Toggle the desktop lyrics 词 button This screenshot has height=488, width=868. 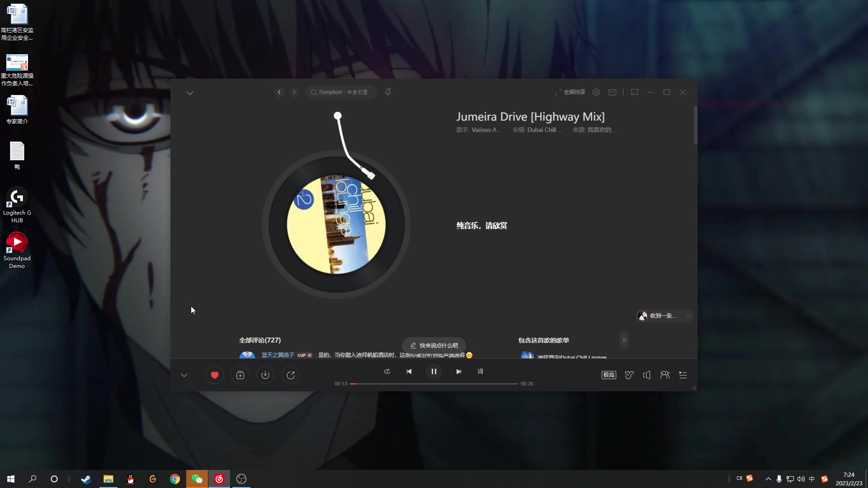[x=481, y=371]
